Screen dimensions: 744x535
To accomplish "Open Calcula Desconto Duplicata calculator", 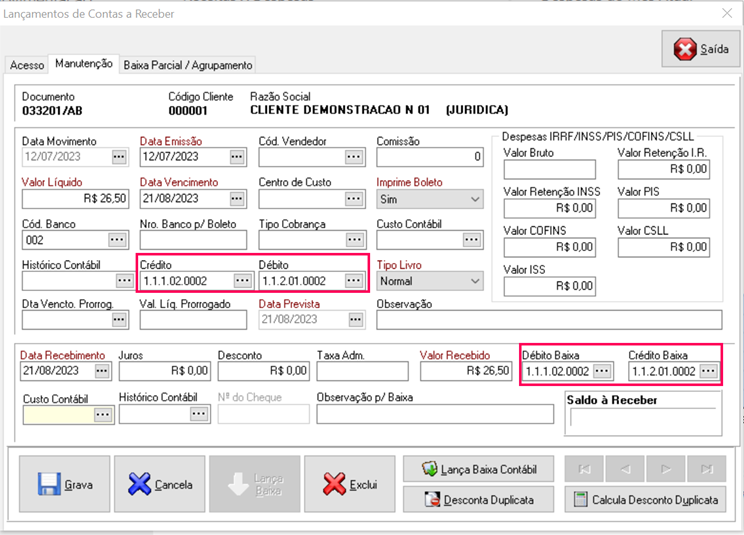I will 645,500.
